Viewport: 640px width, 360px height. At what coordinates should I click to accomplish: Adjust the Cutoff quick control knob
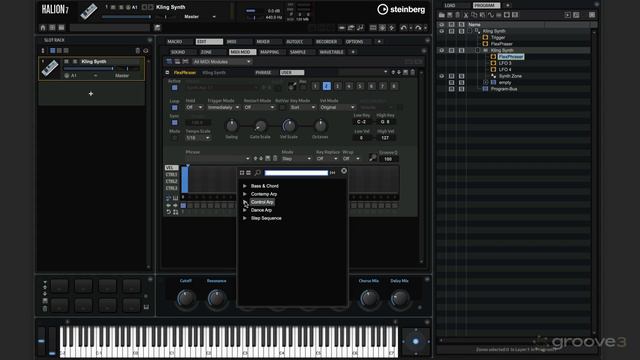186,298
